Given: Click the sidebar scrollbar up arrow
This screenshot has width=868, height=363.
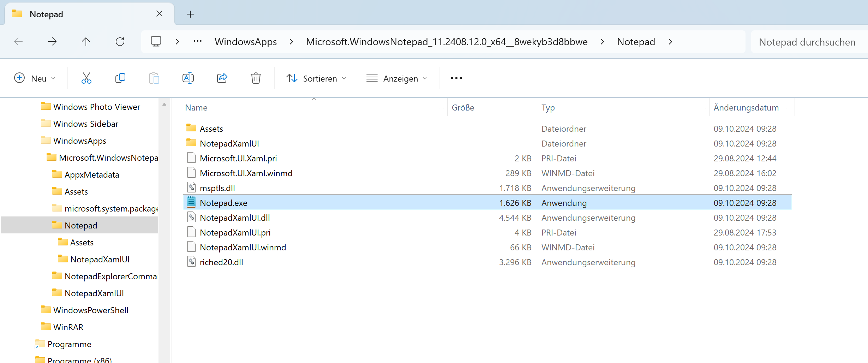Looking at the screenshot, I should coord(164,105).
